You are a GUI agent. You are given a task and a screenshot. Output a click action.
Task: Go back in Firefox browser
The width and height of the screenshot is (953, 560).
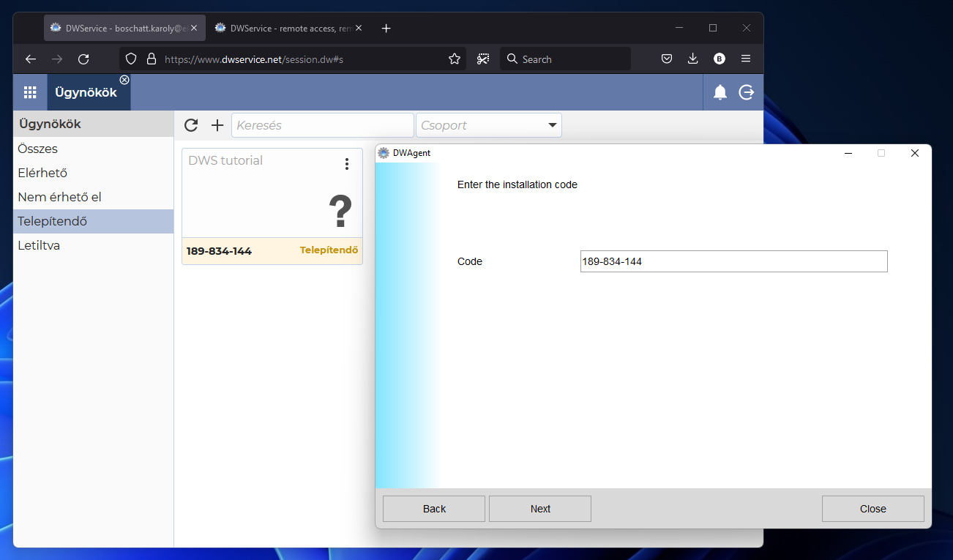(x=31, y=59)
